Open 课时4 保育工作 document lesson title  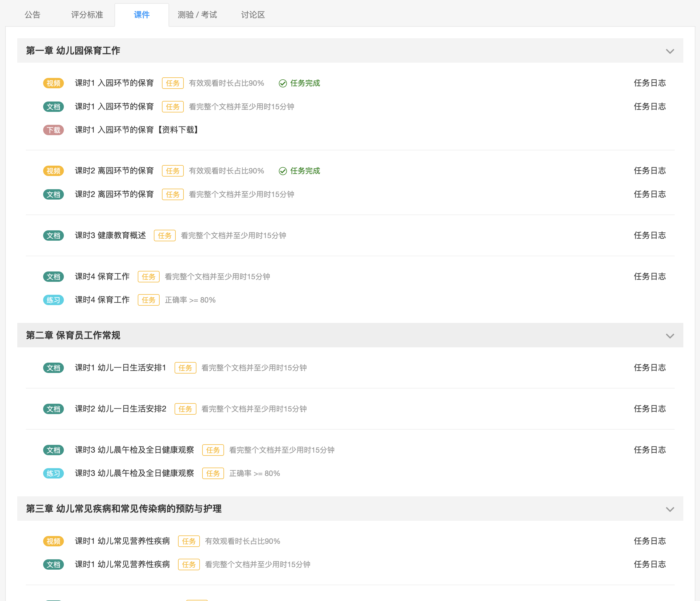click(x=102, y=277)
